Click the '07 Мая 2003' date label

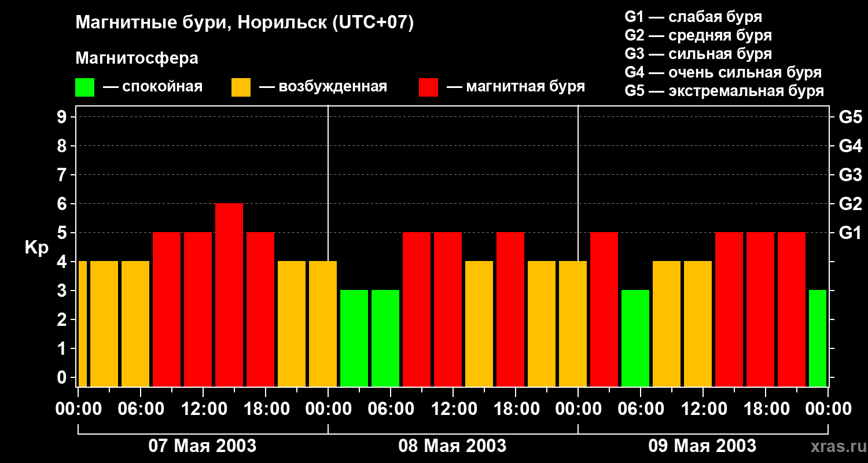tap(203, 446)
